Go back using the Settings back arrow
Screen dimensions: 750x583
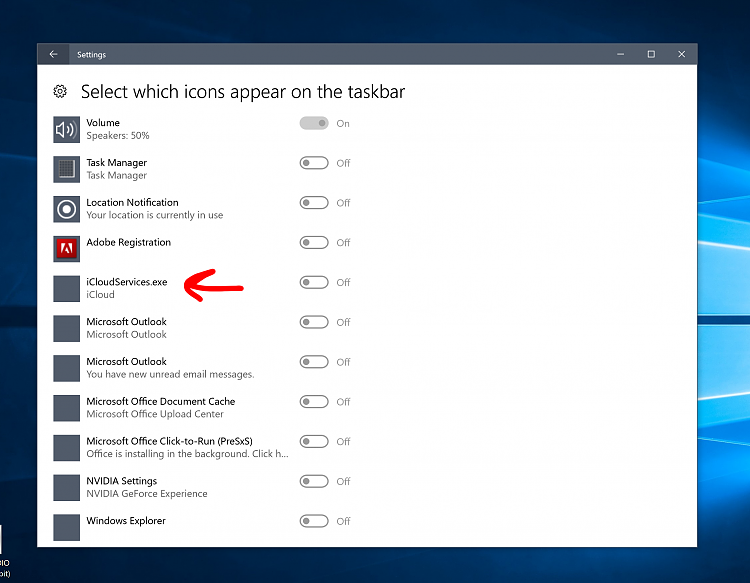[54, 55]
